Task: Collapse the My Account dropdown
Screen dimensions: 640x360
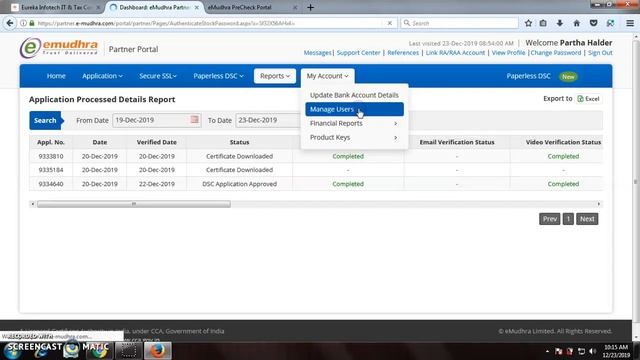Action: [x=327, y=76]
